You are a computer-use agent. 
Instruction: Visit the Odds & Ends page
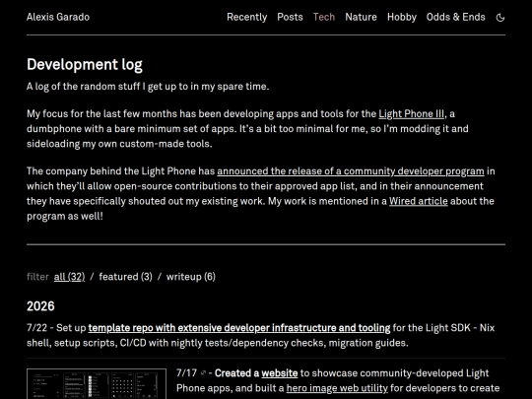click(455, 17)
